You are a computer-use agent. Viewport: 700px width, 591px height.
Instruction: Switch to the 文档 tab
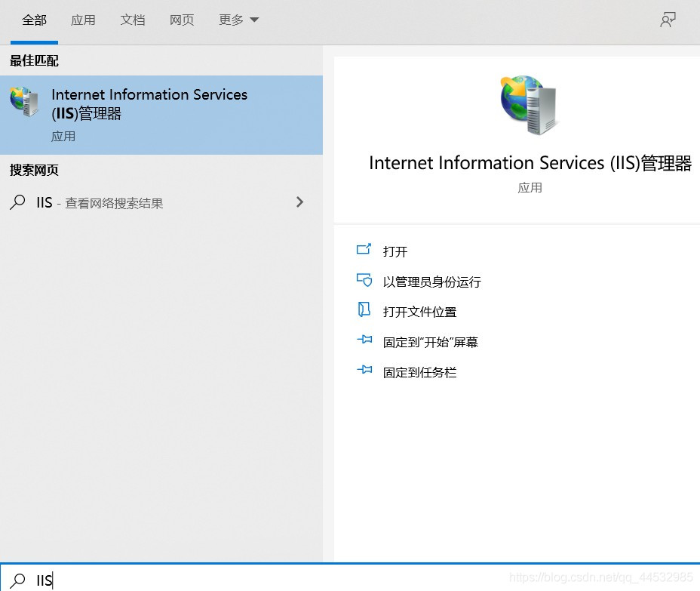133,20
